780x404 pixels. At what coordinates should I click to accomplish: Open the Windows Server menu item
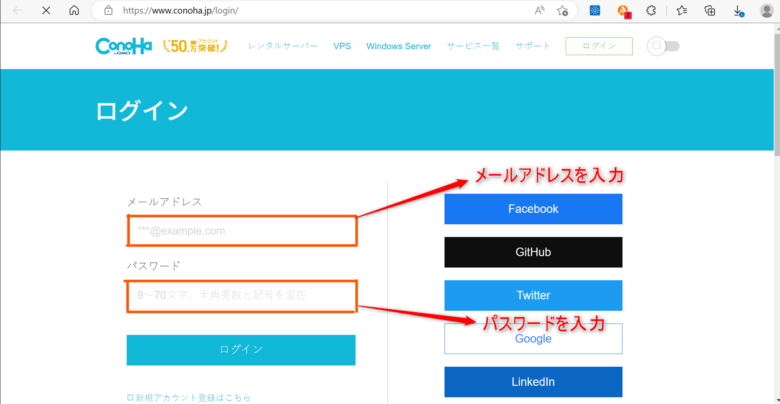point(398,46)
